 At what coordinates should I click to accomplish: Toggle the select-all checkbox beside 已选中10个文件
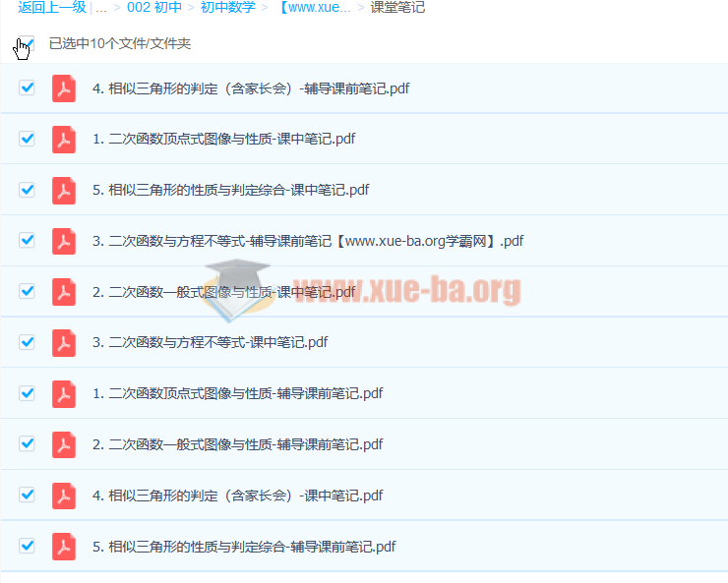coord(27,43)
